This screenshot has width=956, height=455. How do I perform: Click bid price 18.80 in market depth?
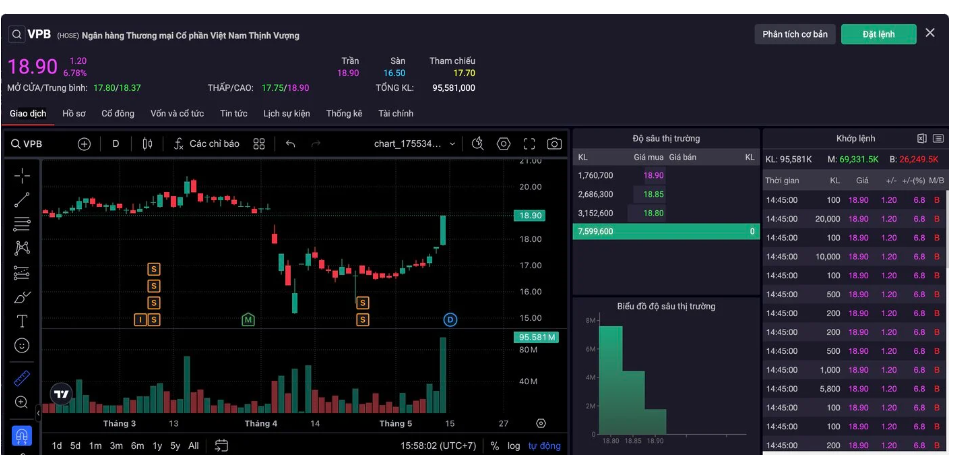point(654,213)
